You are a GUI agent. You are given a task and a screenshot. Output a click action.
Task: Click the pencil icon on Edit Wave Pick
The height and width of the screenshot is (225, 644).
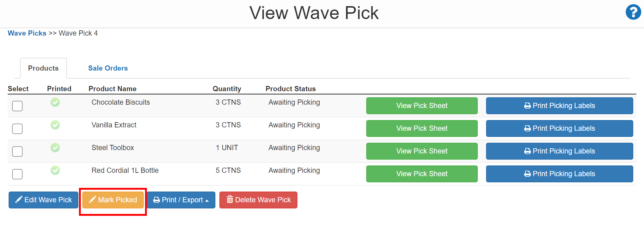[18, 200]
